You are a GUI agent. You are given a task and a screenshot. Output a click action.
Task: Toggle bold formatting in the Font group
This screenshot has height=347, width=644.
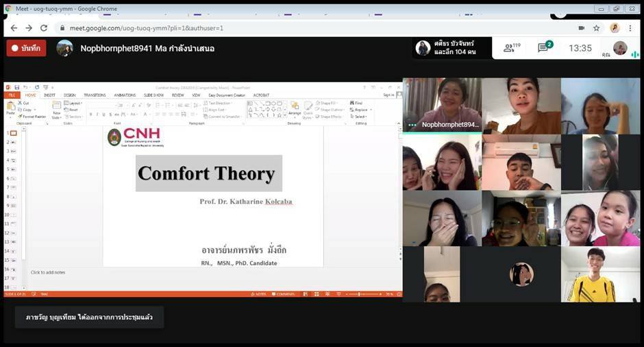point(91,115)
